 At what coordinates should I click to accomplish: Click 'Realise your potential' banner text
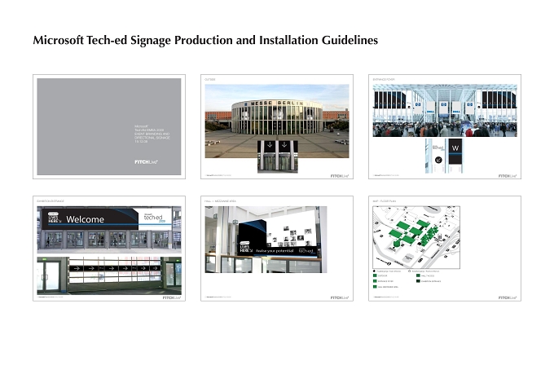pyautogui.click(x=275, y=251)
